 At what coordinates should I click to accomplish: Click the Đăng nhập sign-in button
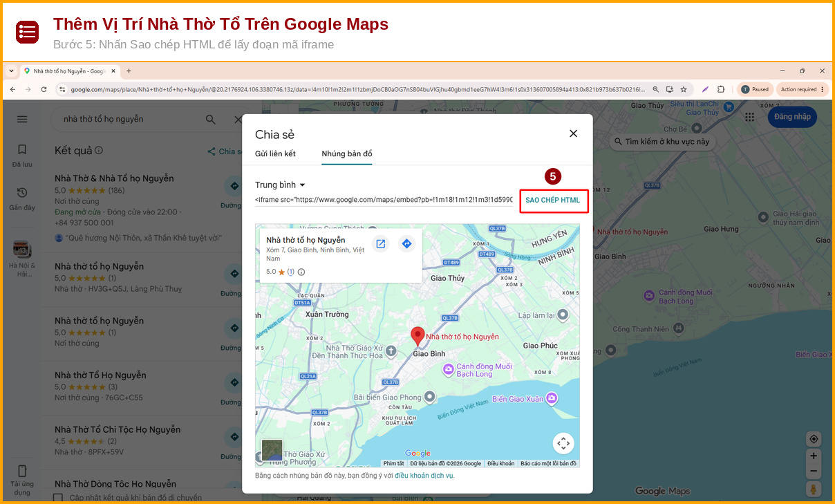click(x=792, y=117)
